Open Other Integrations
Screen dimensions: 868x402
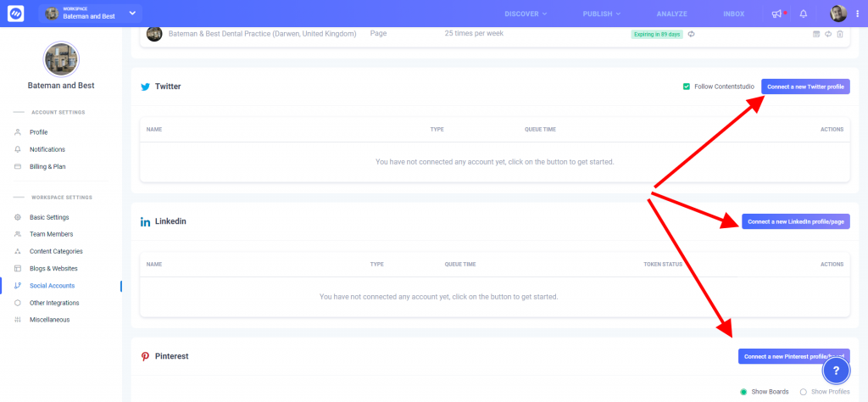click(x=54, y=303)
